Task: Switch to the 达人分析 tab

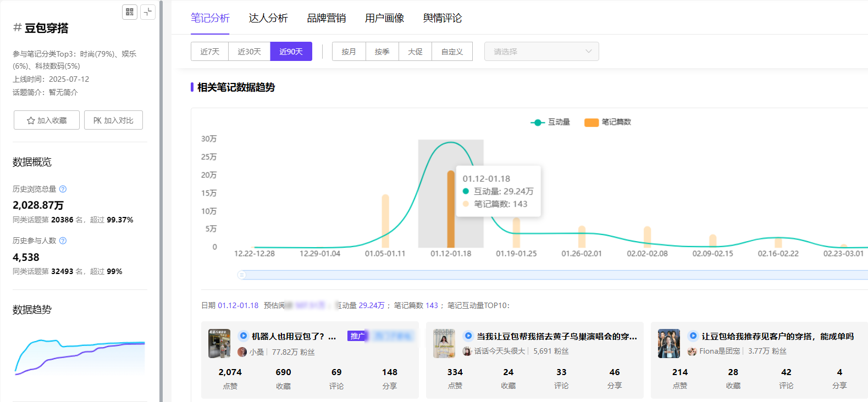Action: click(x=268, y=18)
